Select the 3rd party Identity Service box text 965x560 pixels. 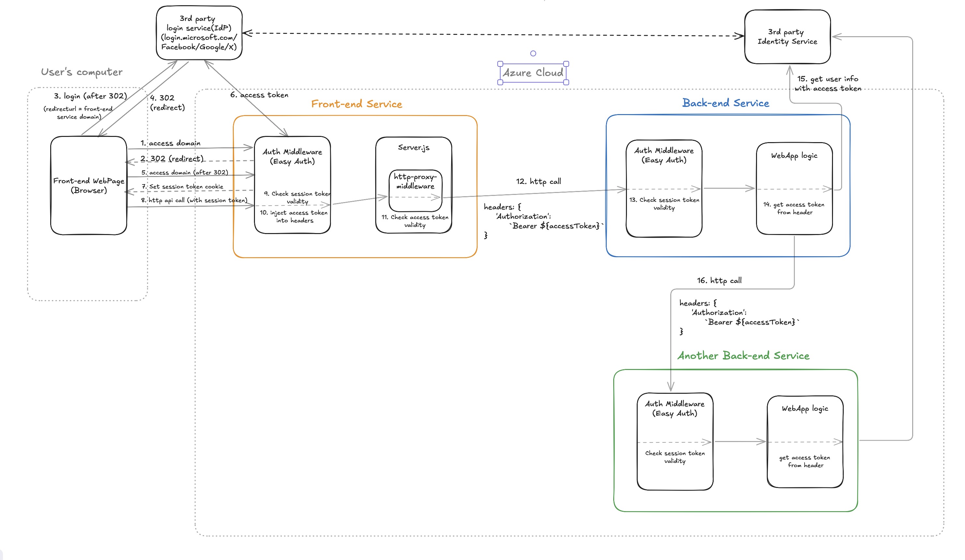point(787,37)
